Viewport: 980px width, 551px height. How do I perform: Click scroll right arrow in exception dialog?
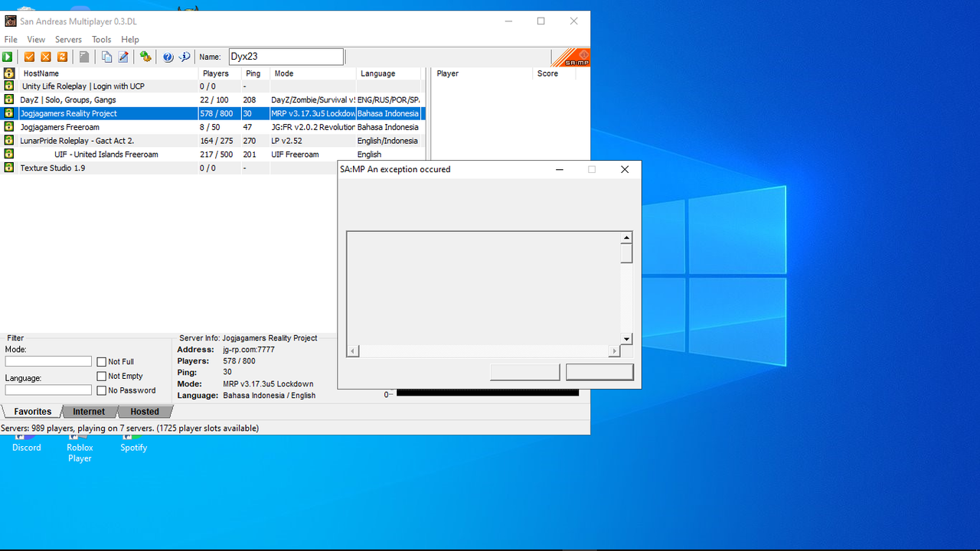[x=614, y=350]
